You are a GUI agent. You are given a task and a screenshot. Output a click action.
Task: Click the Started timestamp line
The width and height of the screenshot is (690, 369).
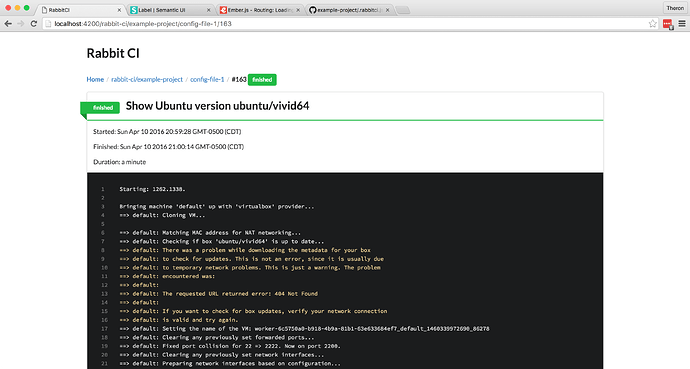[x=167, y=132]
